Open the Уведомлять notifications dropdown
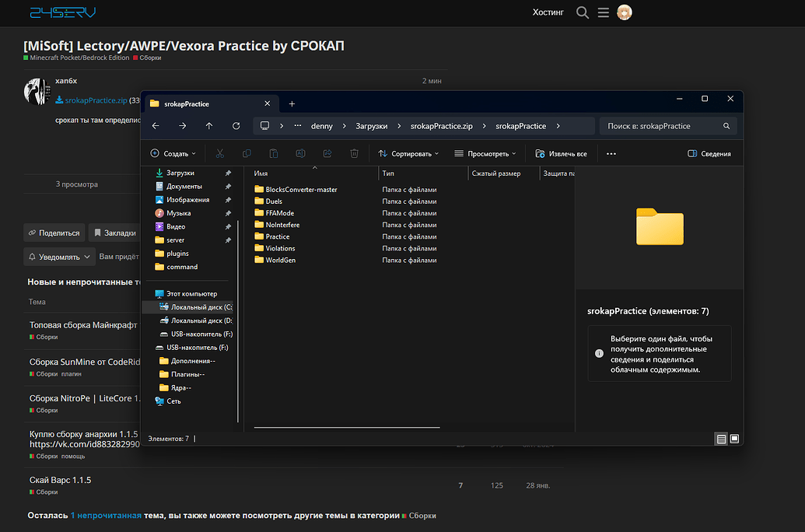 click(x=59, y=257)
